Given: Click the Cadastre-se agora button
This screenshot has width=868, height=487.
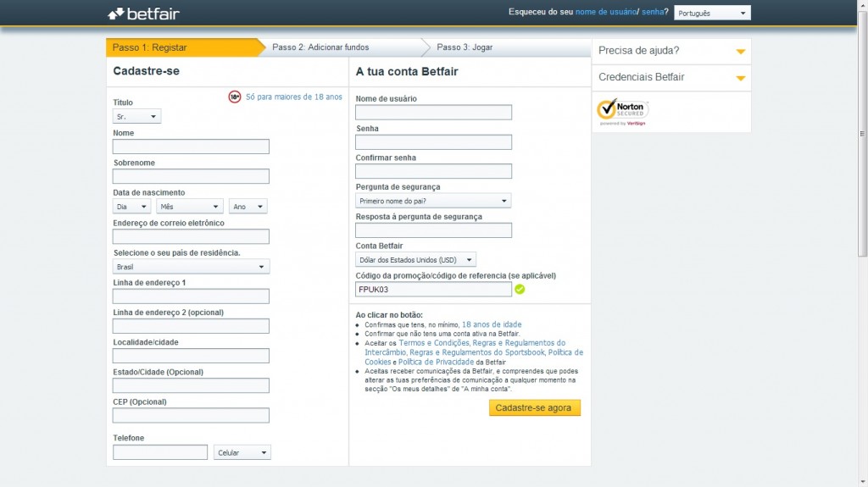Looking at the screenshot, I should click(535, 408).
